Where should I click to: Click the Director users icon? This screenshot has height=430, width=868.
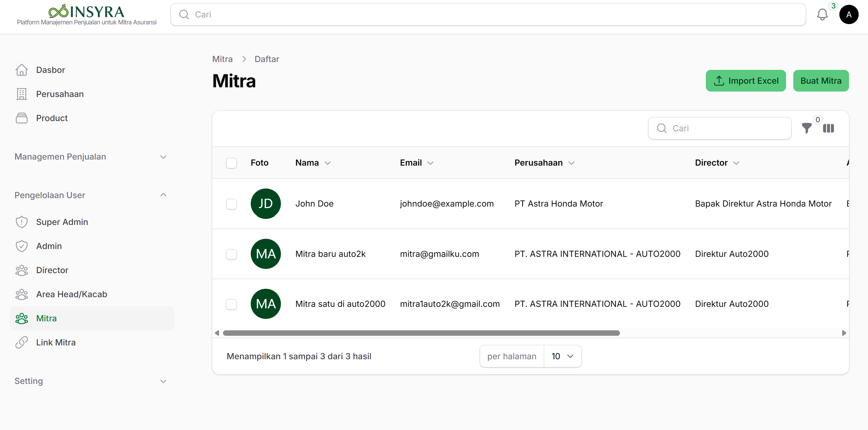coord(22,270)
